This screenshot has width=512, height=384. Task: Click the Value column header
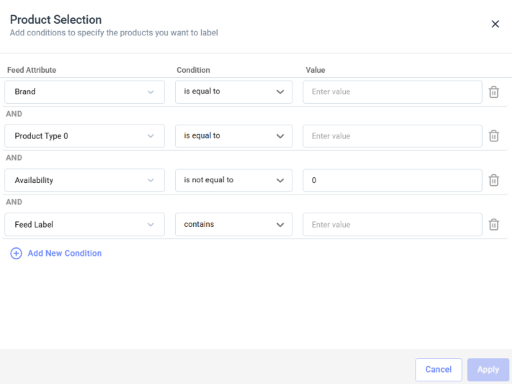pos(315,70)
